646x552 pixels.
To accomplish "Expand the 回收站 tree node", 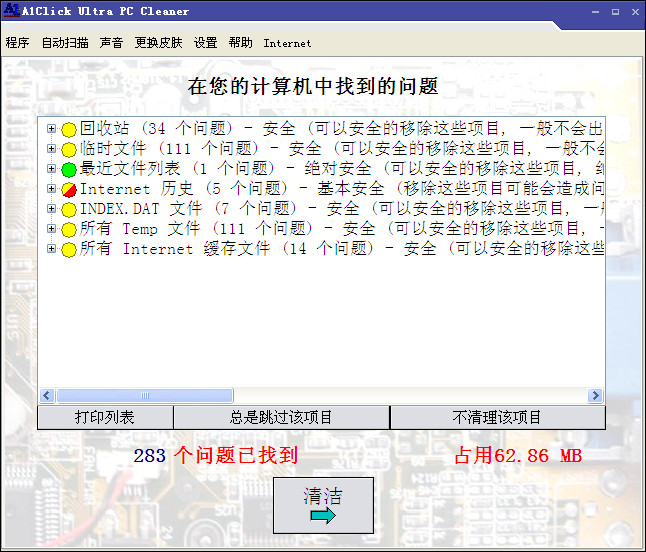I will tap(52, 129).
